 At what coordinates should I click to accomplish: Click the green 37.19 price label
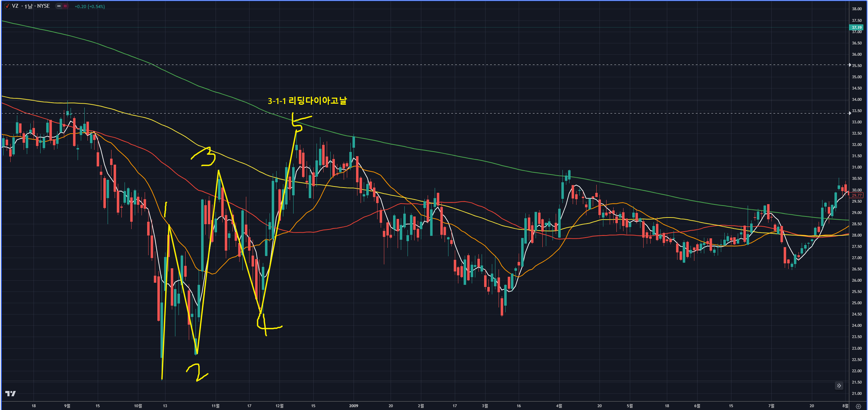click(856, 27)
